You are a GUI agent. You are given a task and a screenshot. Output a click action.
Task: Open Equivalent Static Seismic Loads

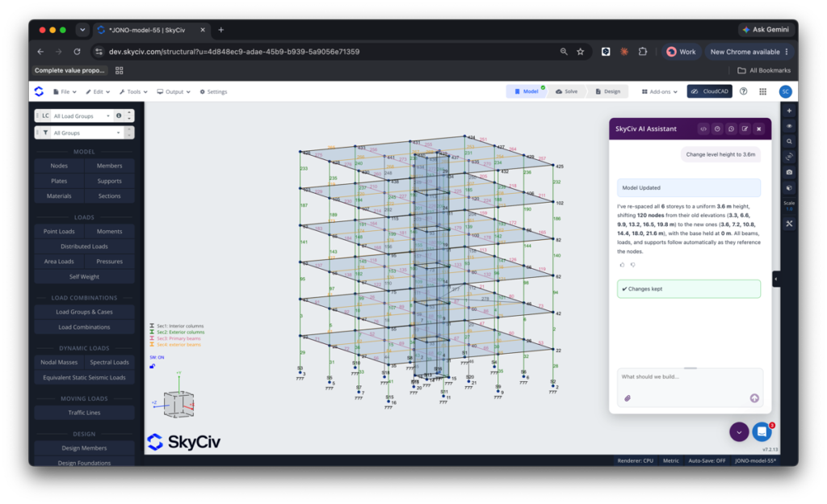click(x=84, y=377)
